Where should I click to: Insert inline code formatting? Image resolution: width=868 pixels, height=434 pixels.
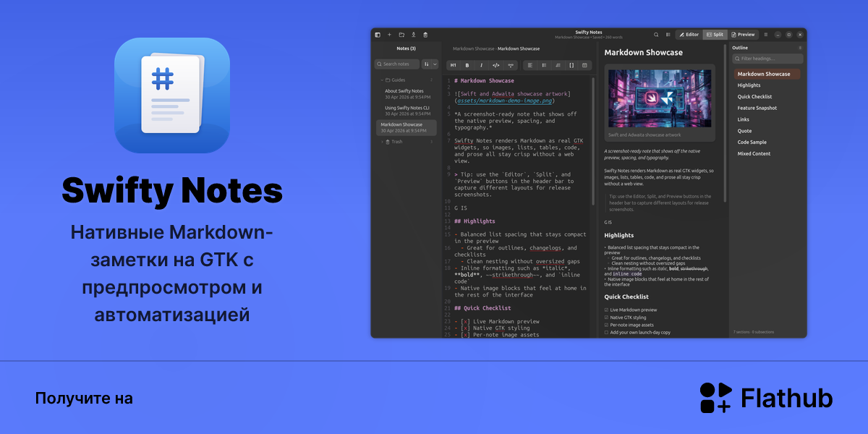(x=496, y=65)
